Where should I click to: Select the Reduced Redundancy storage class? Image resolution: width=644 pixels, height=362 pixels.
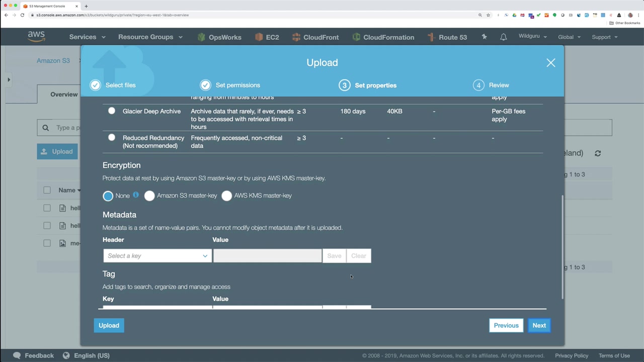(x=112, y=137)
